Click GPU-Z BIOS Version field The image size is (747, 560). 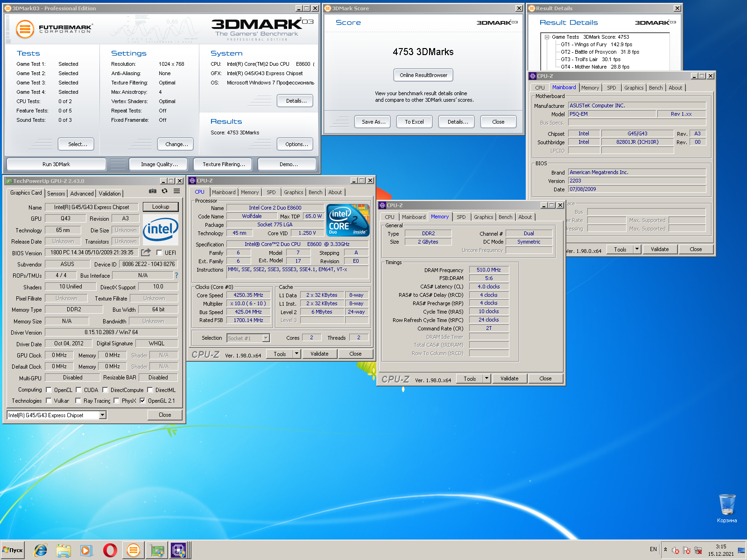[x=92, y=252]
